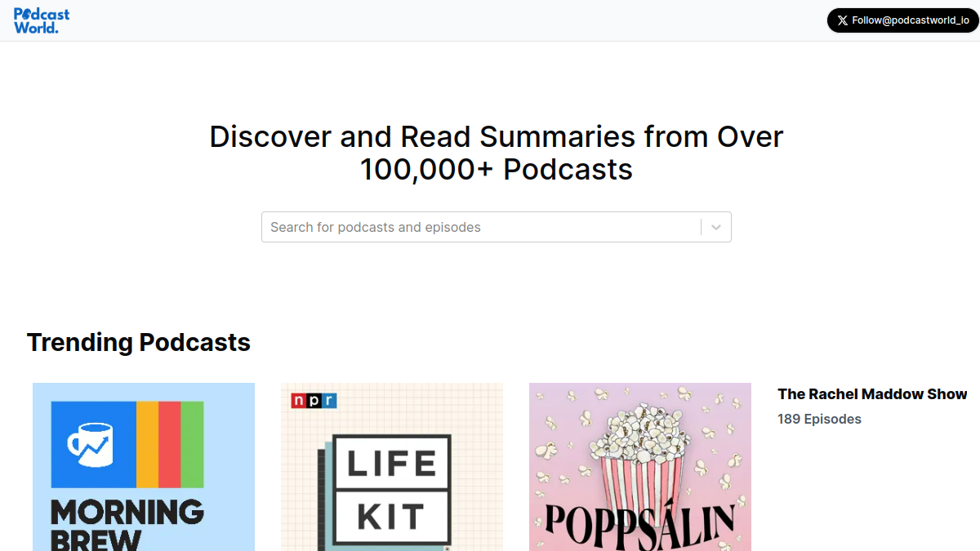Follow @podcastworld_io on X

click(x=902, y=20)
